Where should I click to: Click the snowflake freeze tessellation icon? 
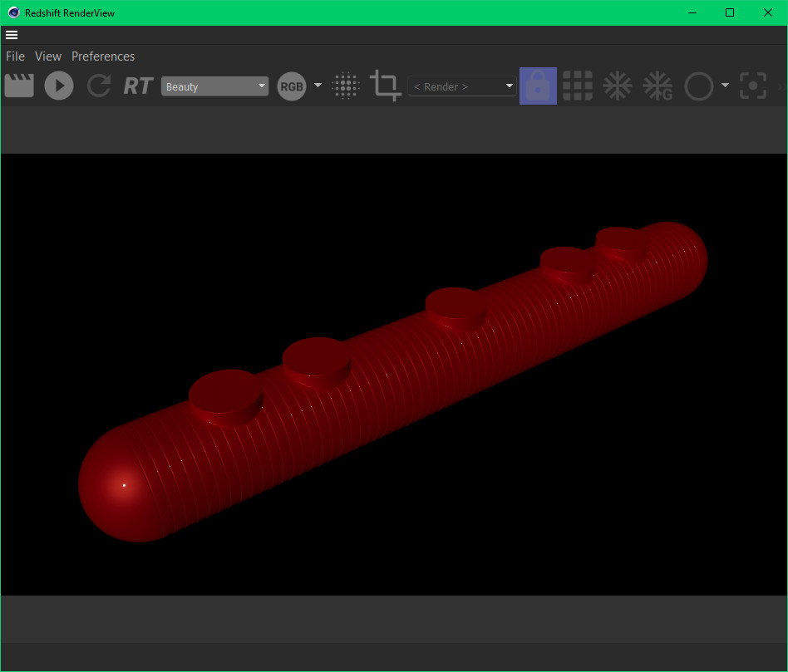point(617,86)
